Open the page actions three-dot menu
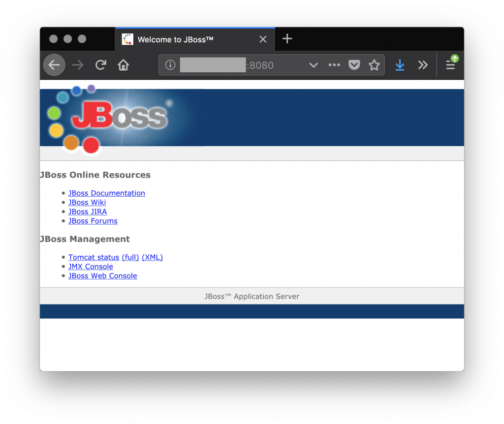The height and width of the screenshot is (424, 504). tap(334, 65)
